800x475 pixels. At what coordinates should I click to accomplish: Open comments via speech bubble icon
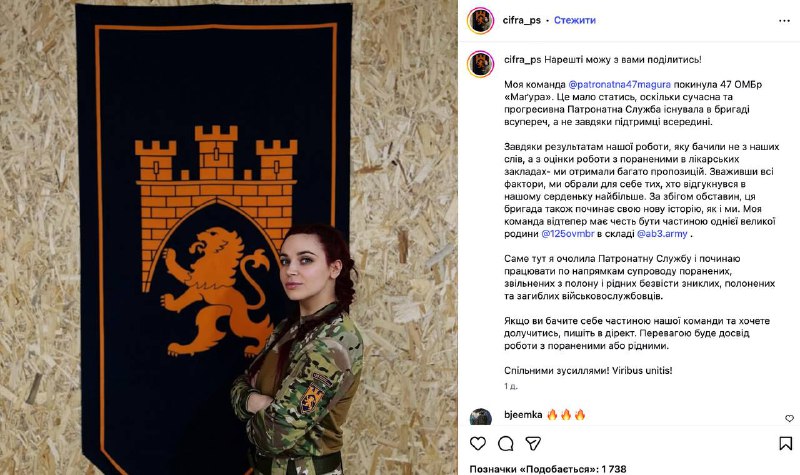pyautogui.click(x=506, y=443)
